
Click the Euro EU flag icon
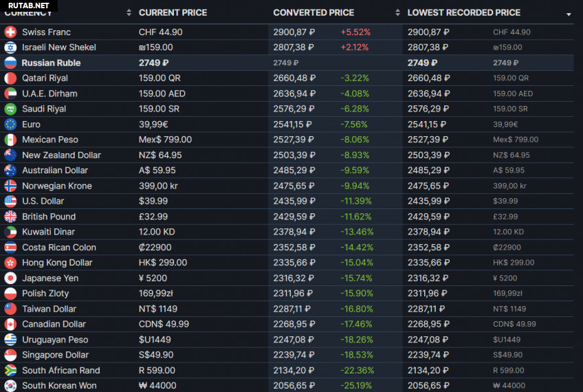tap(10, 124)
